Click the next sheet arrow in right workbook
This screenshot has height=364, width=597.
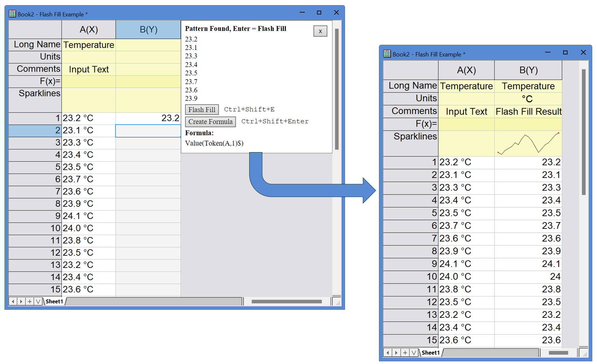tap(396, 352)
